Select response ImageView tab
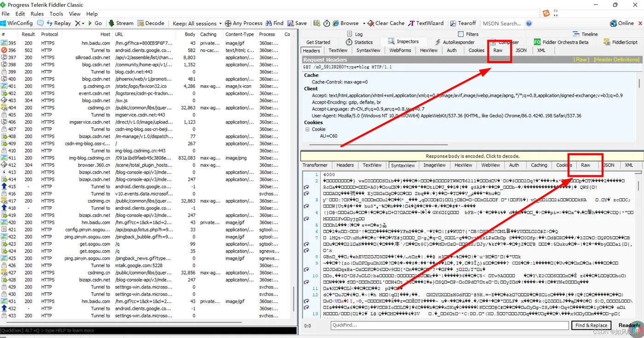The width and height of the screenshot is (644, 338). (x=434, y=165)
